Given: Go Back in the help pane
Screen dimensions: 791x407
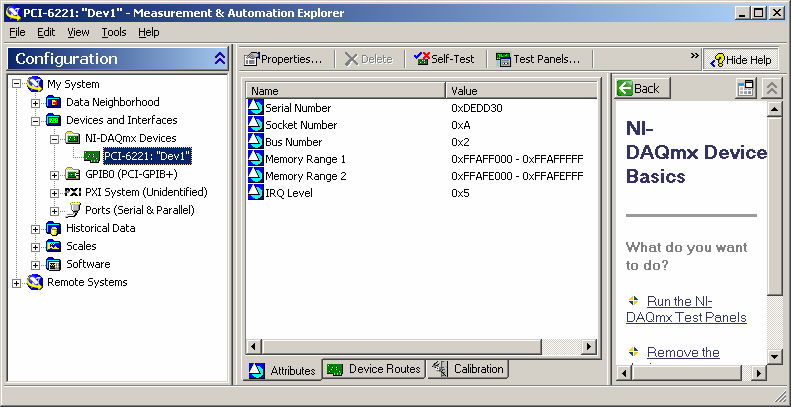Looking at the screenshot, I should click(x=643, y=88).
